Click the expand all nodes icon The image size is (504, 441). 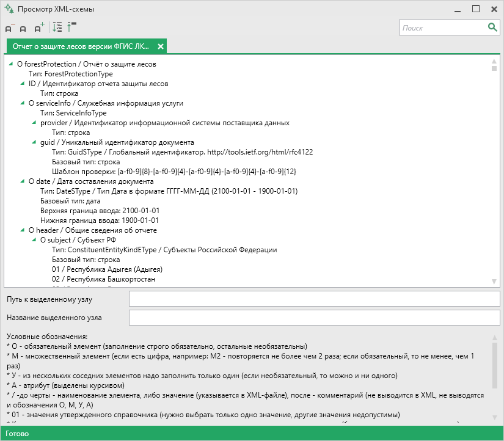[57, 27]
